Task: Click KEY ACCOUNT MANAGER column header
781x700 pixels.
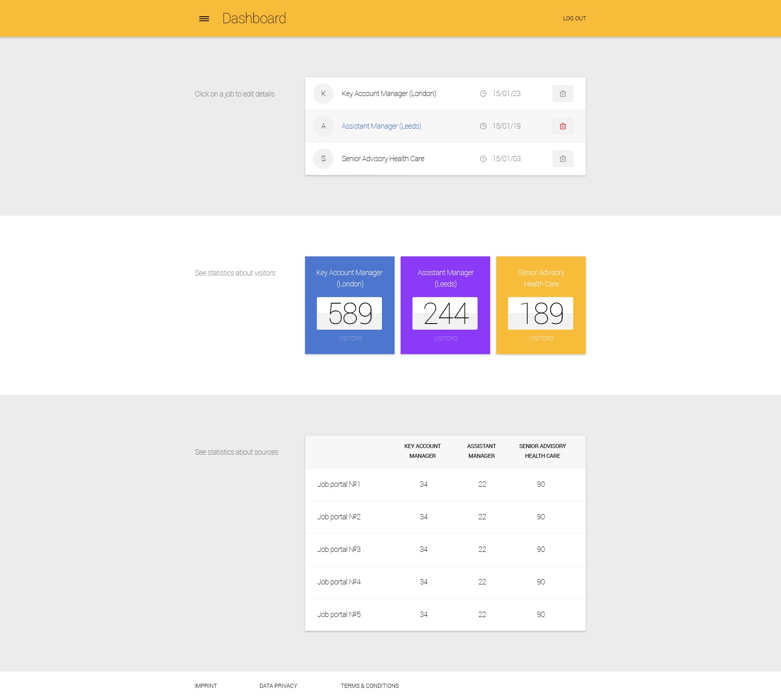Action: click(423, 451)
